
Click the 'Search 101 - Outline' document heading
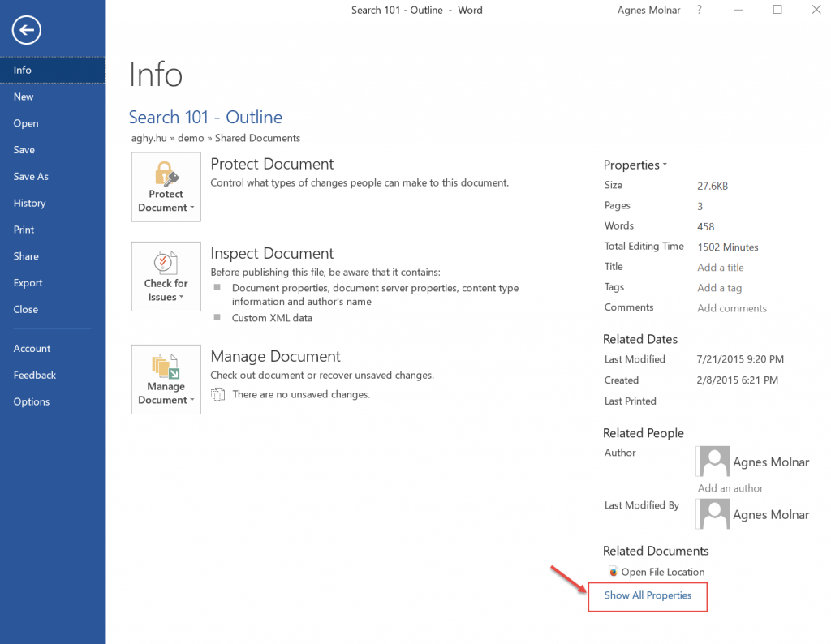coord(205,117)
